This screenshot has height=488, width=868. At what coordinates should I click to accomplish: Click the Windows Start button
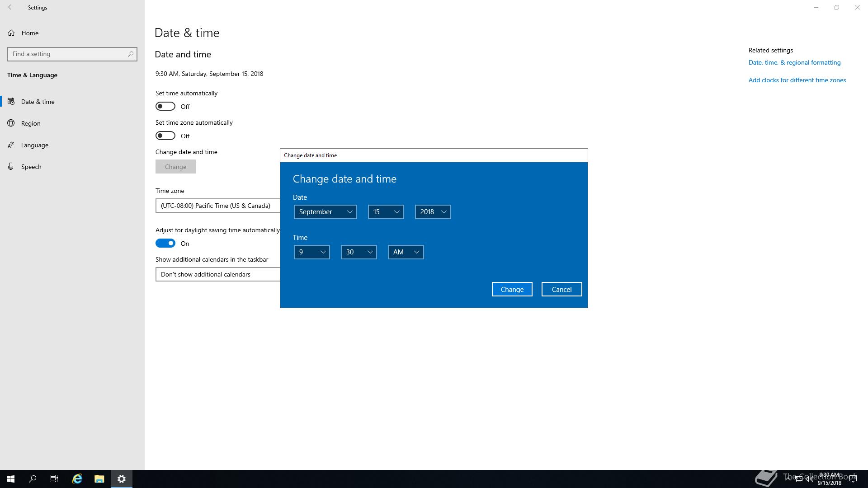[x=11, y=479]
